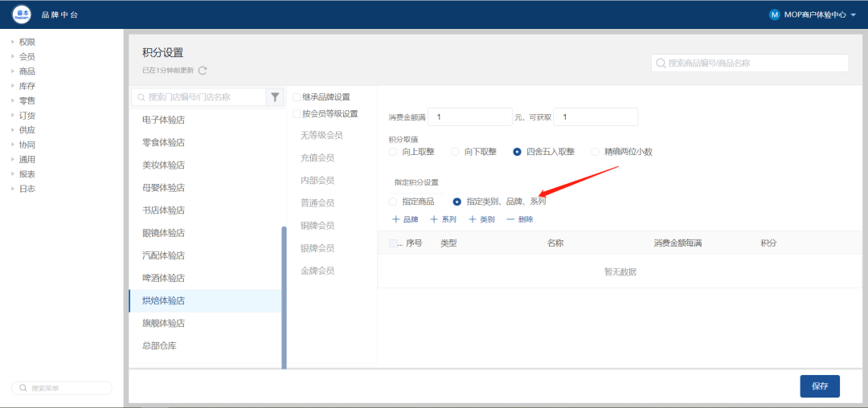Choose 四舍五入取整 rounding option
Viewport: 868px width, 408px height.
(517, 152)
